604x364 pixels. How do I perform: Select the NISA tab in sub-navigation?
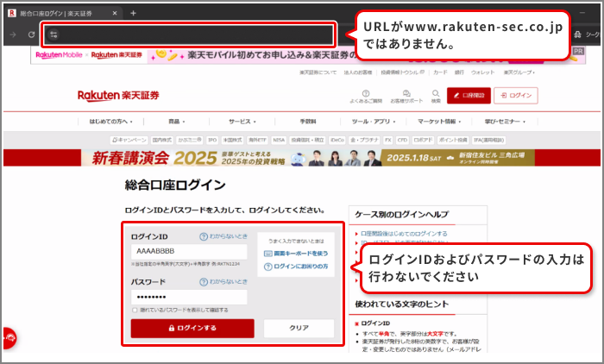pyautogui.click(x=279, y=139)
